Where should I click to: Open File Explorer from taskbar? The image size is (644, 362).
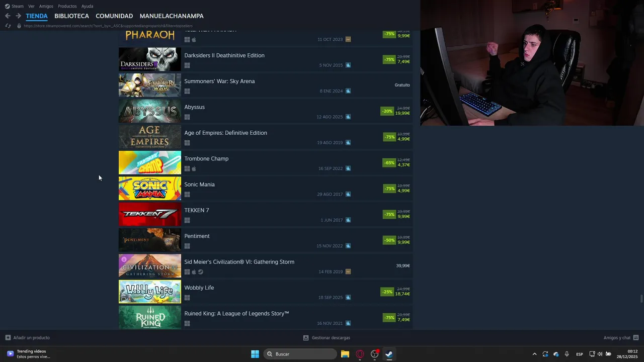345,354
